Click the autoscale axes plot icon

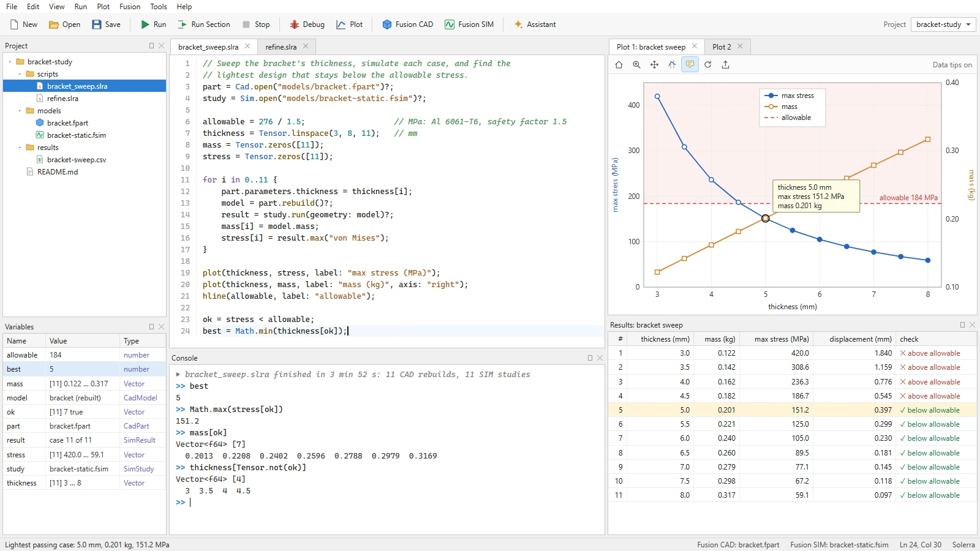tap(672, 65)
